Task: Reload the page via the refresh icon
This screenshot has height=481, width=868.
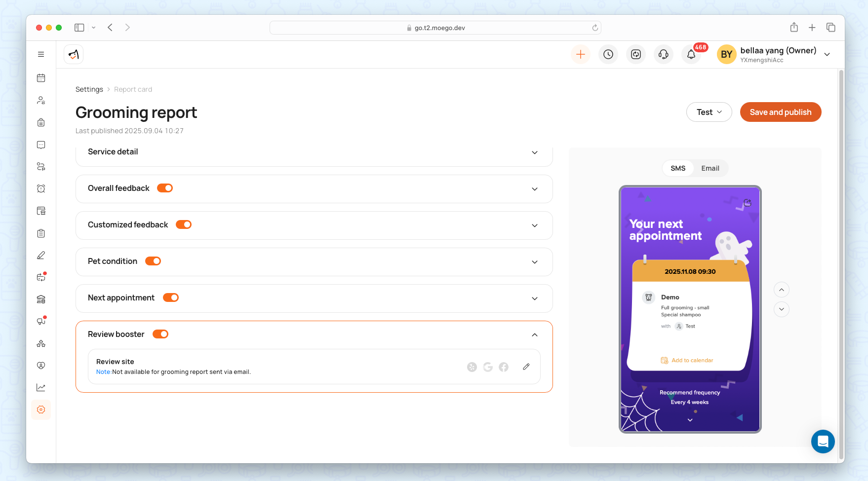Action: click(595, 28)
